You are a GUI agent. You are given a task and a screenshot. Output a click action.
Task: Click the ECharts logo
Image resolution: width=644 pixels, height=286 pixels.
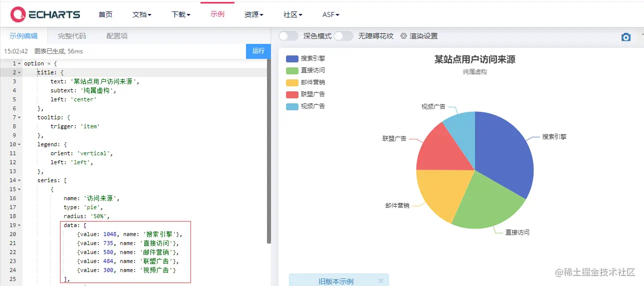click(45, 14)
